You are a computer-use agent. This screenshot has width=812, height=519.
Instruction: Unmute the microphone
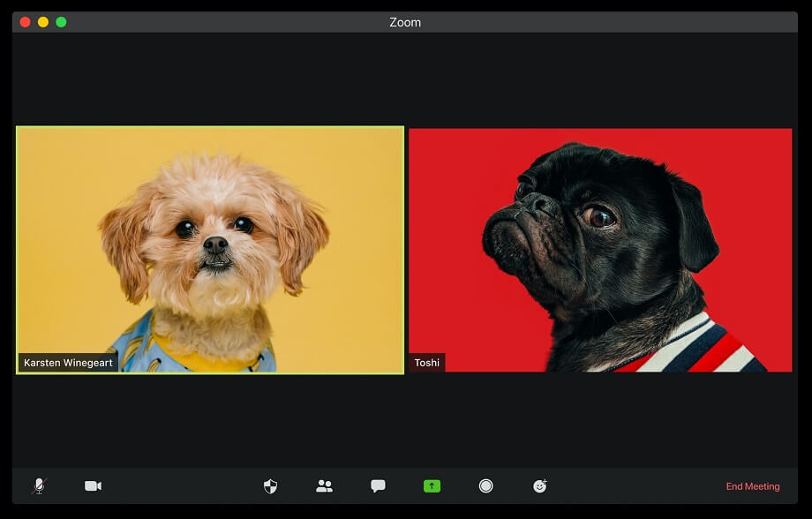[39, 486]
